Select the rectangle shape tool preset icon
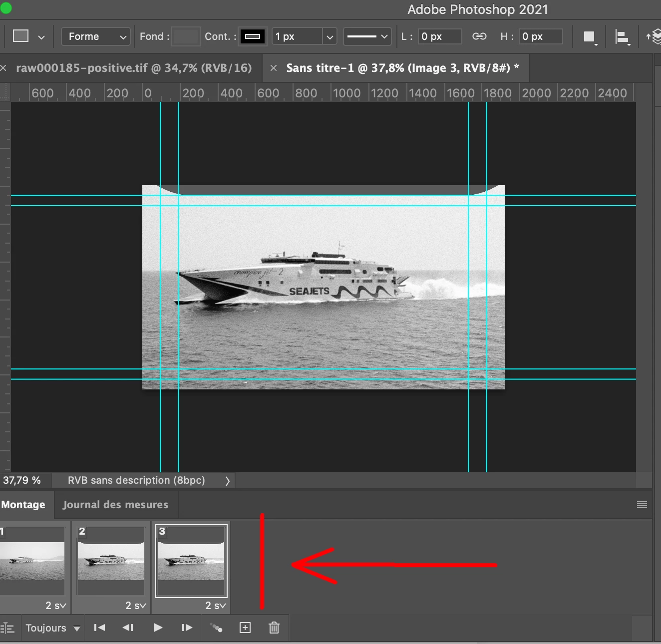Screen dimensions: 661x644 pos(20,36)
